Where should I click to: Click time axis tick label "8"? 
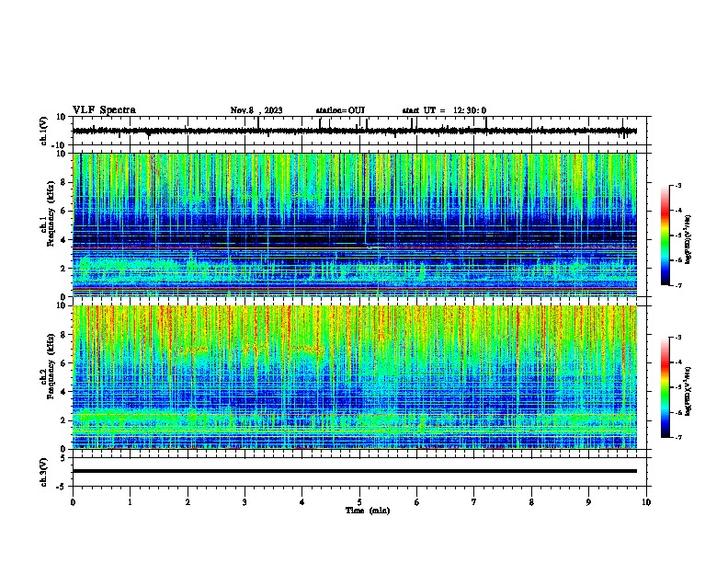point(531,502)
